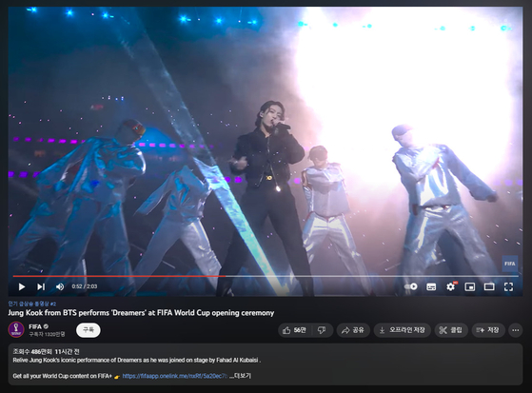Create a clip with 클립 button
The height and width of the screenshot is (393, 532).
click(x=451, y=330)
